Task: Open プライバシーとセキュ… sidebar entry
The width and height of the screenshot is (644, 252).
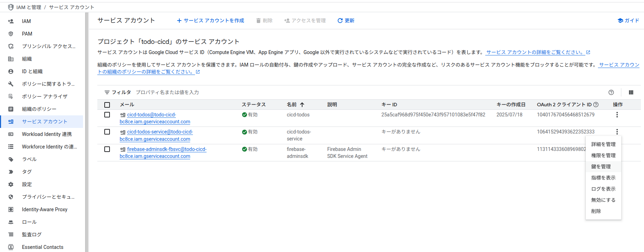Action: point(42,197)
